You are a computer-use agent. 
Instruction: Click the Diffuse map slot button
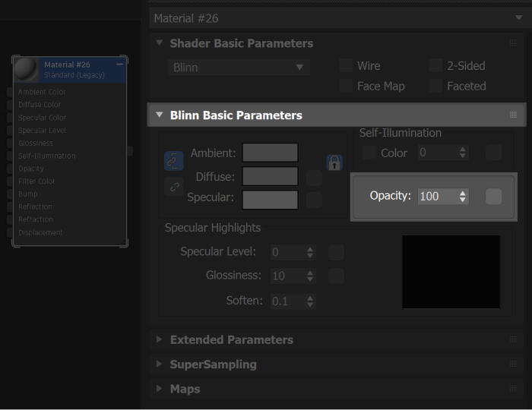pyautogui.click(x=314, y=178)
